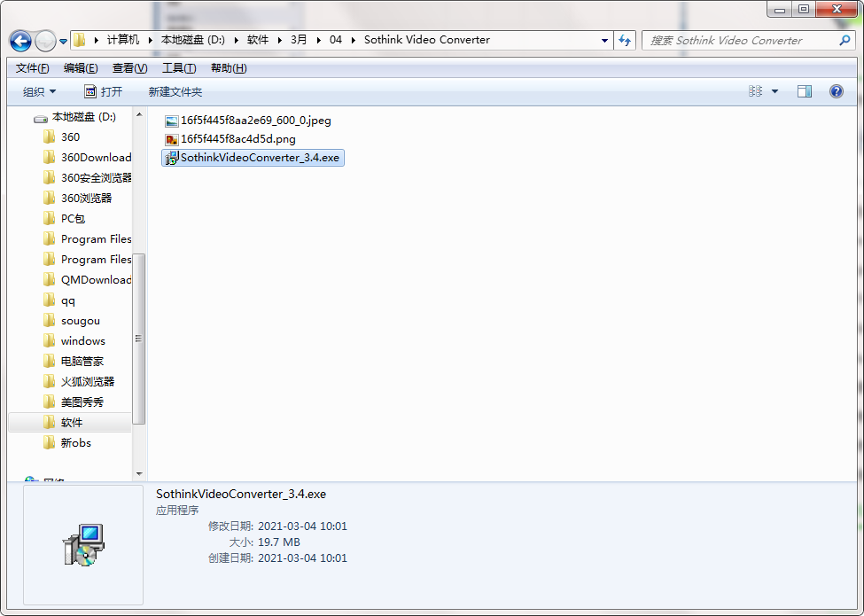
Task: Toggle the preview pane button
Action: click(805, 91)
